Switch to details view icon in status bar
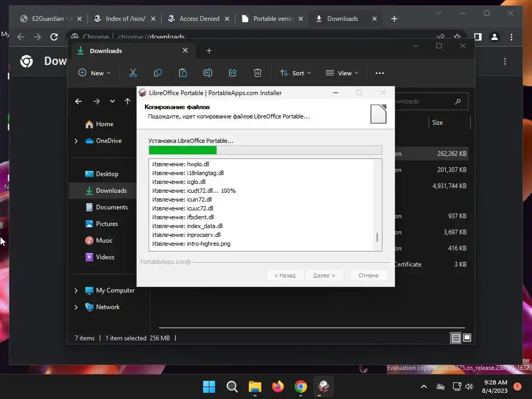Image resolution: width=532 pixels, height=399 pixels. point(456,338)
